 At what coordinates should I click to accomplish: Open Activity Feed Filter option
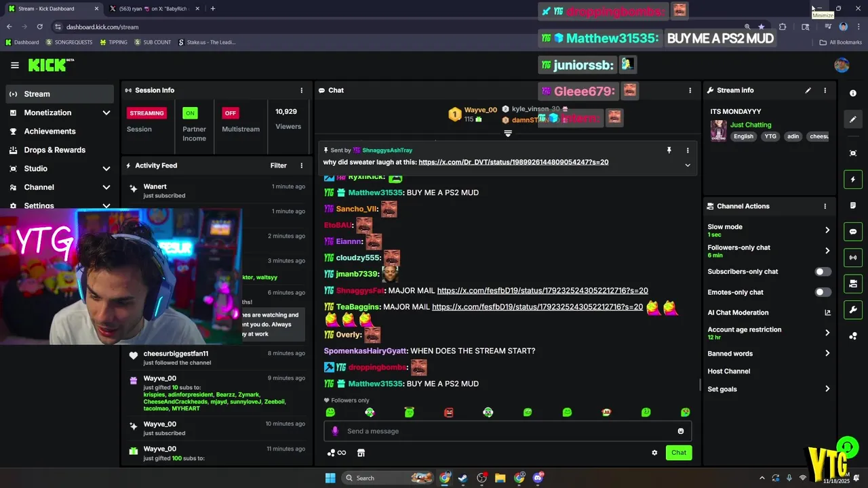click(x=278, y=165)
